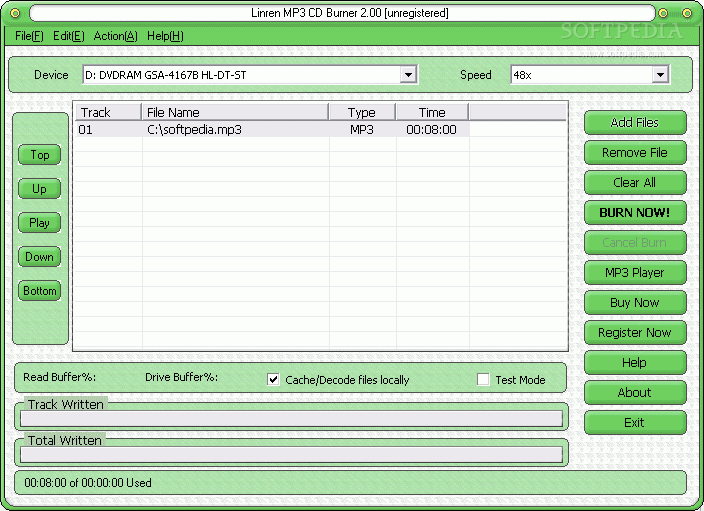
Task: Open the About button
Action: click(x=635, y=392)
